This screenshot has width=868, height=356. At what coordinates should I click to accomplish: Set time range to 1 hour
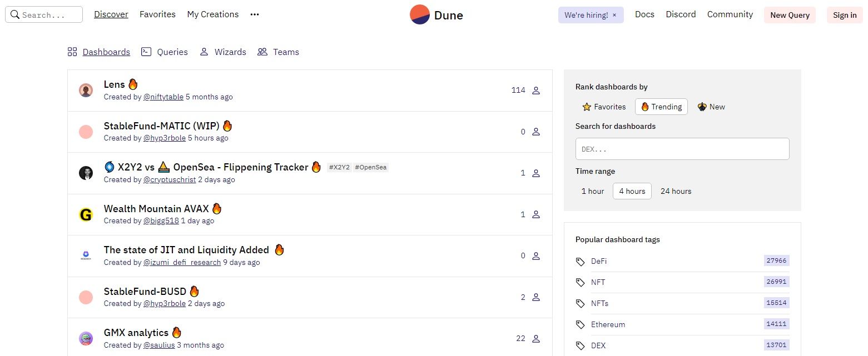(593, 191)
